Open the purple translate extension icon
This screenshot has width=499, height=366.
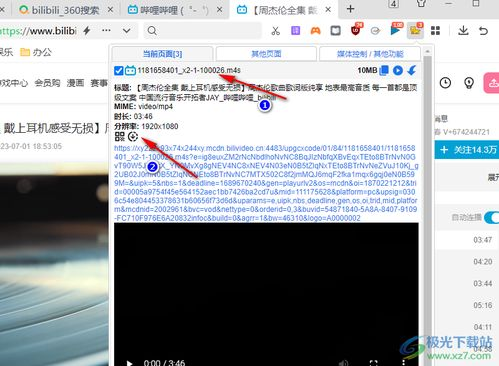[295, 31]
